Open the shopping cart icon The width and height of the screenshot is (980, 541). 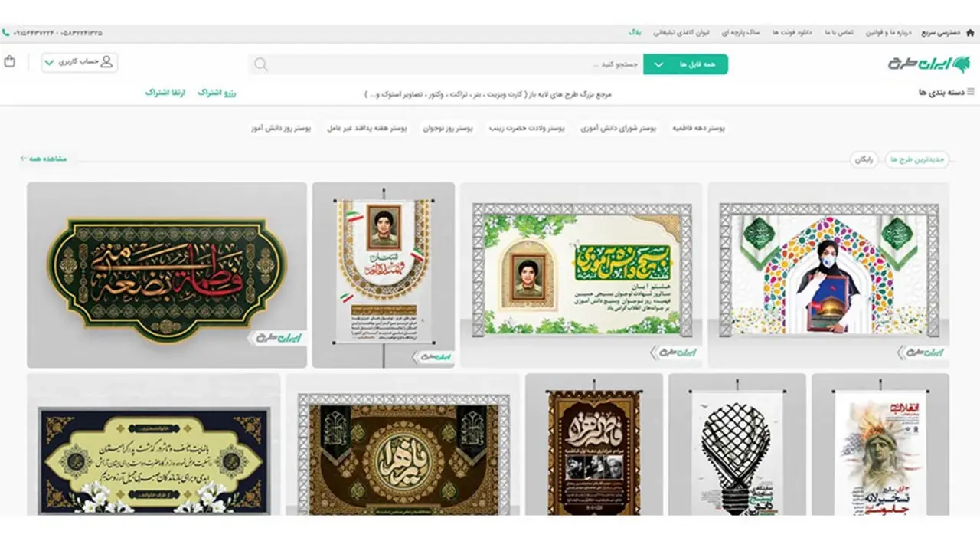click(x=9, y=61)
